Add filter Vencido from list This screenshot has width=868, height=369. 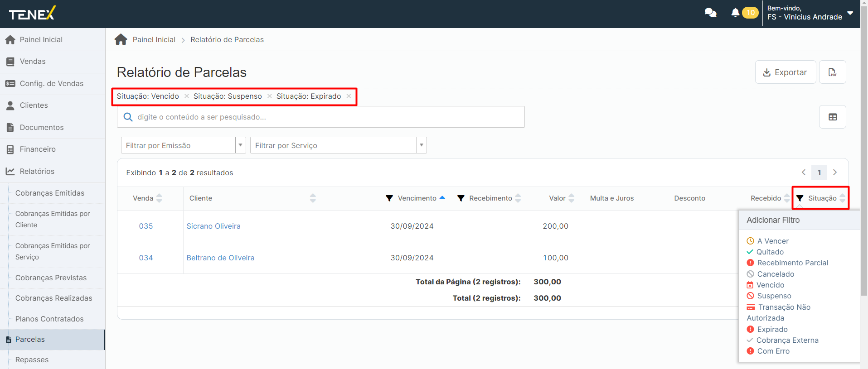(766, 285)
